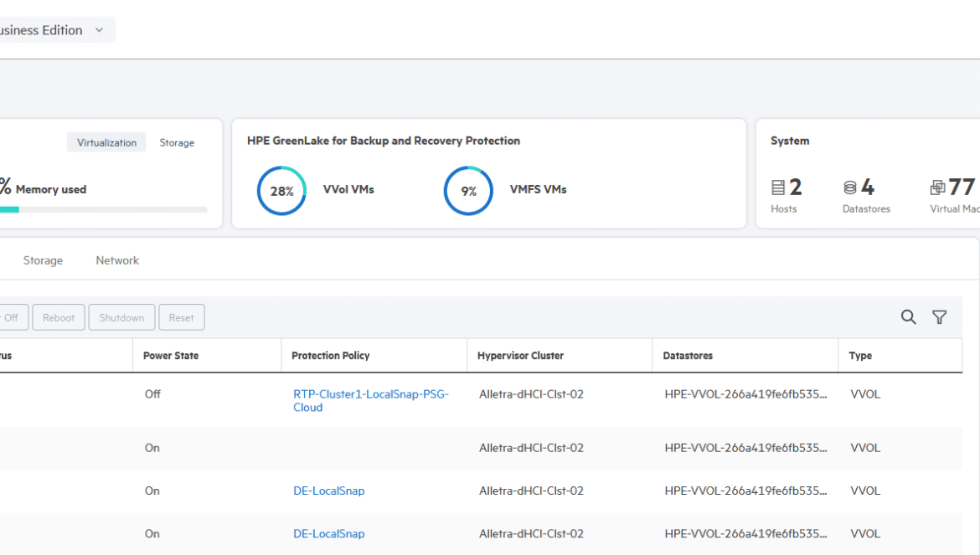Open the Storage tab

(x=43, y=260)
